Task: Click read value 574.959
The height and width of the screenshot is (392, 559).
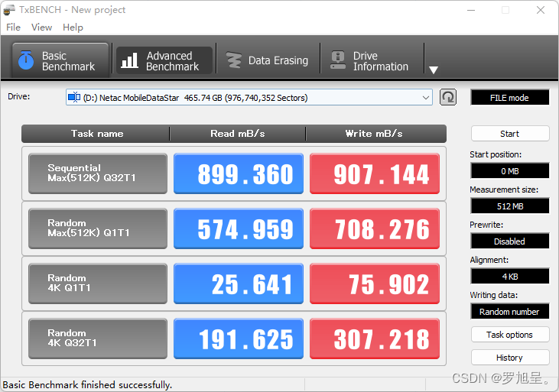Action: pos(239,228)
